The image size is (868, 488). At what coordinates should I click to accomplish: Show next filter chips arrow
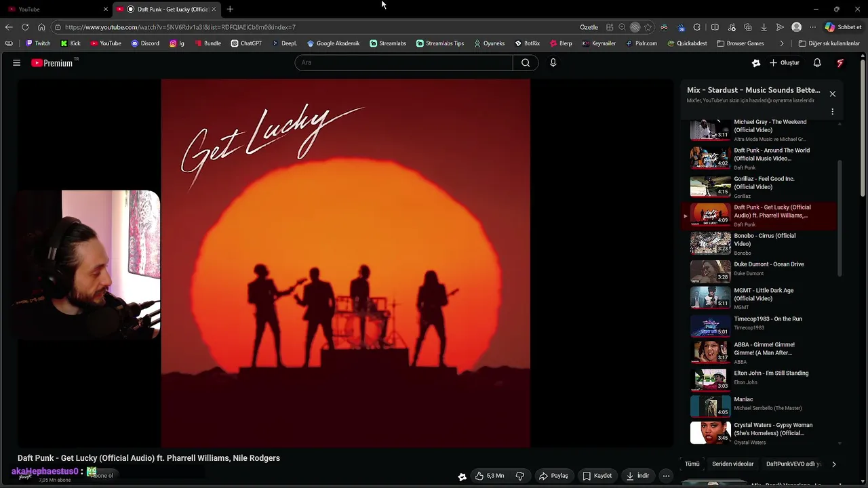pyautogui.click(x=833, y=464)
